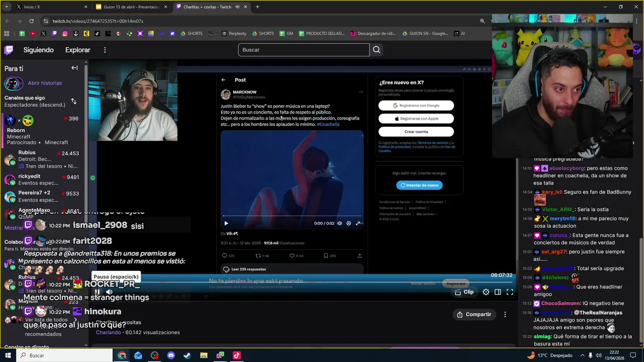Click Intentar de nuevo
644x362 pixels.
click(419, 185)
